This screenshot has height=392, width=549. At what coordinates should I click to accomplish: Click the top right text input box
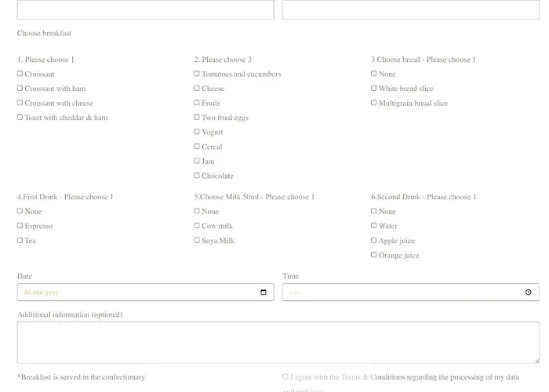[x=410, y=9]
